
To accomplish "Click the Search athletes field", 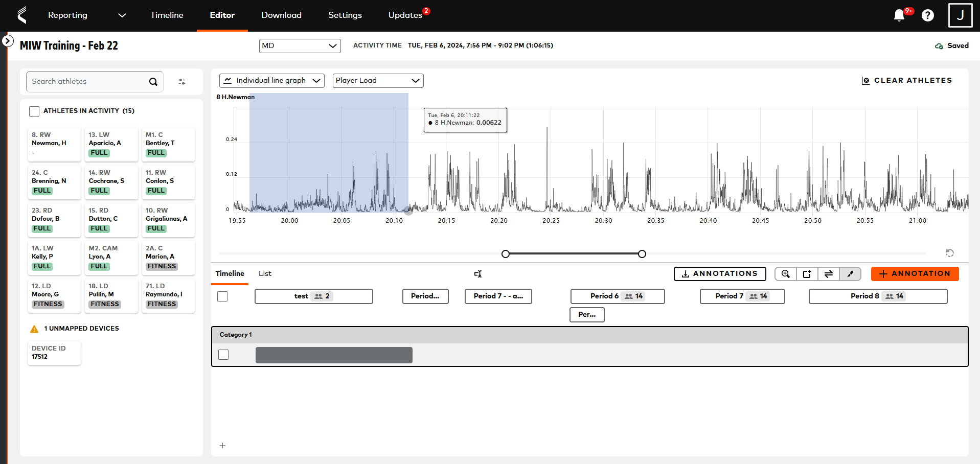I will click(88, 82).
